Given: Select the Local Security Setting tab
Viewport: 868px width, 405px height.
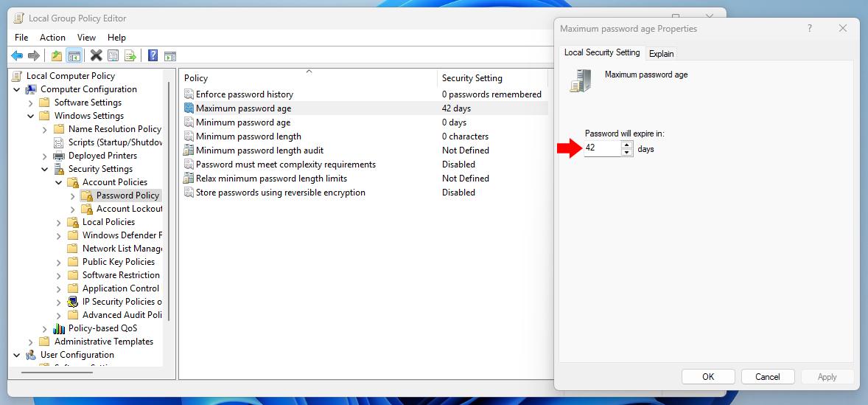Looking at the screenshot, I should point(602,52).
